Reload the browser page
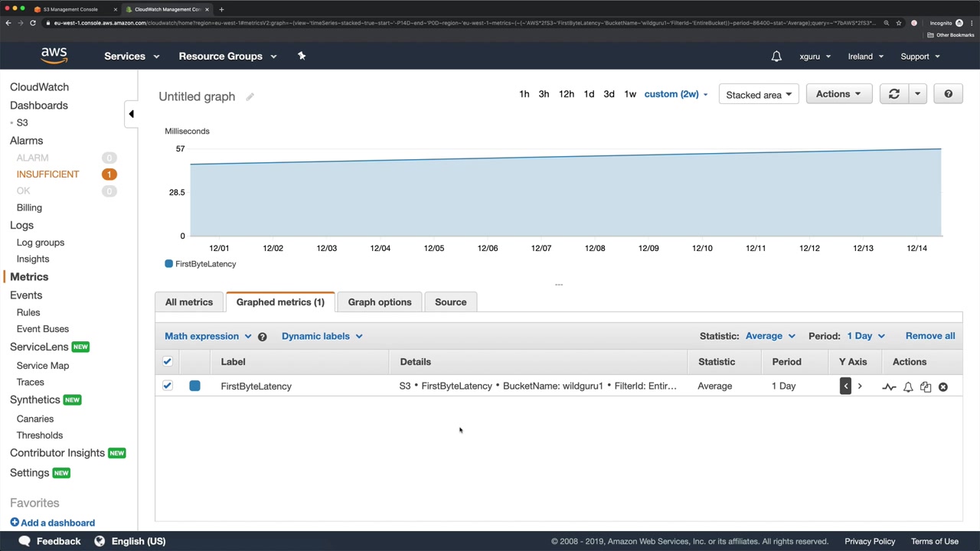The width and height of the screenshot is (980, 551). (x=33, y=23)
